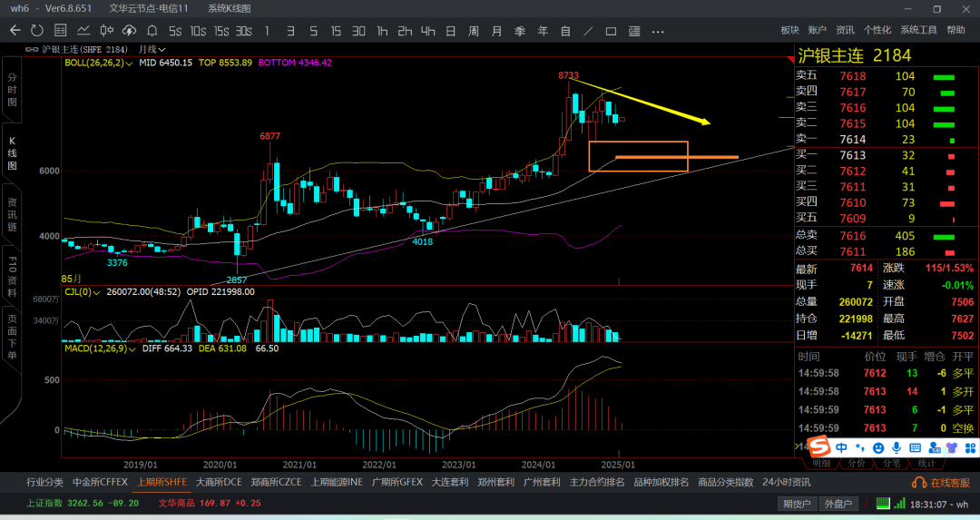Screen dimensions: 980x520
Task: Open the 24小时资讯 tab
Action: [x=786, y=483]
